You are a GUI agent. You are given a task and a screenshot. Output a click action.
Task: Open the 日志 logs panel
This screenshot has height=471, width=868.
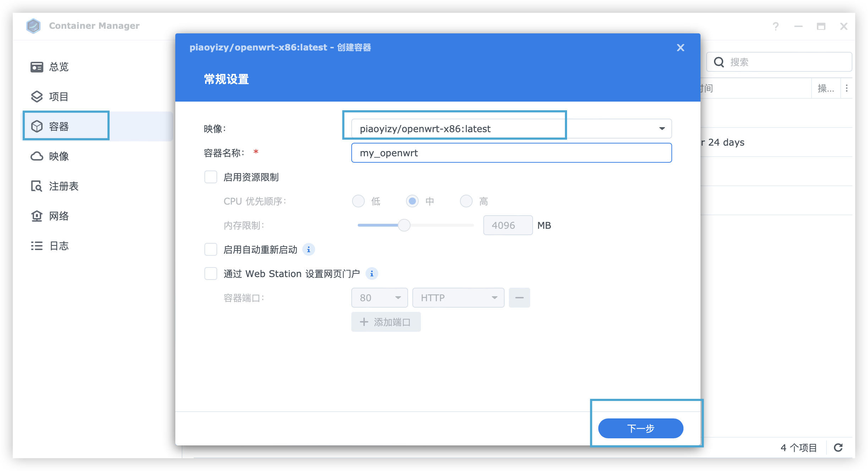click(58, 246)
